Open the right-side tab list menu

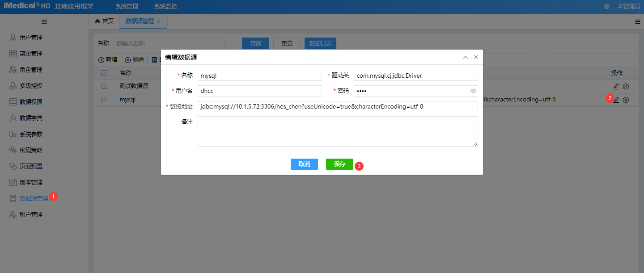(x=637, y=21)
